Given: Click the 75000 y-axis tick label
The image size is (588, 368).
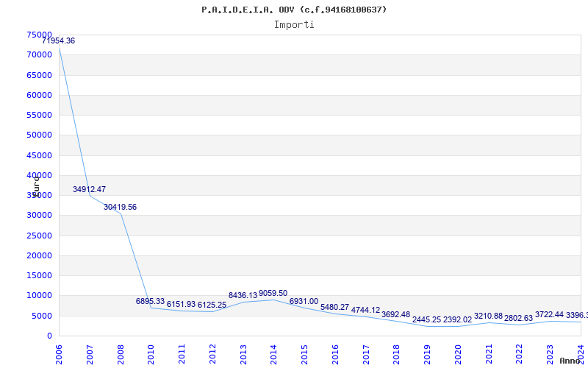Looking at the screenshot, I should coord(40,35).
